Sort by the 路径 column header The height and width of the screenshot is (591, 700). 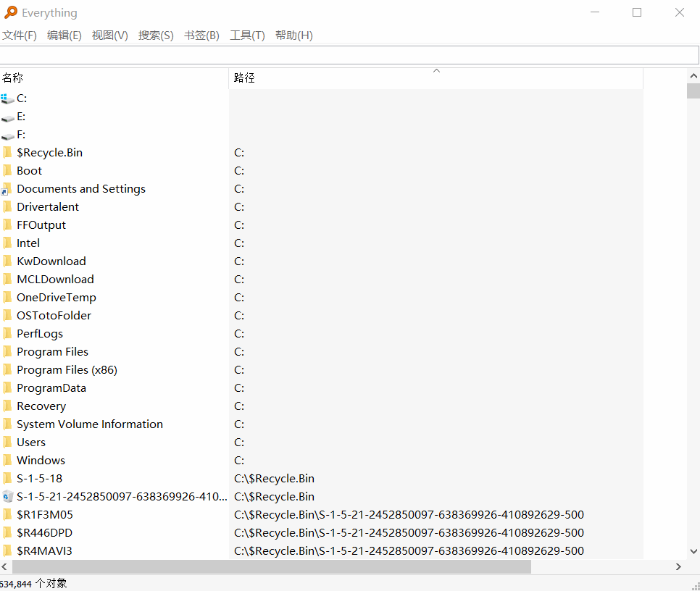(436, 78)
